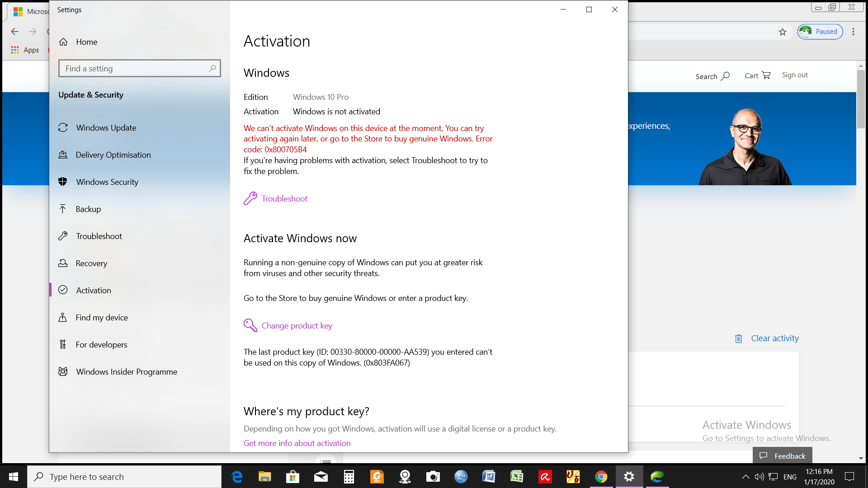Bookmark page with the star icon

coord(783,32)
